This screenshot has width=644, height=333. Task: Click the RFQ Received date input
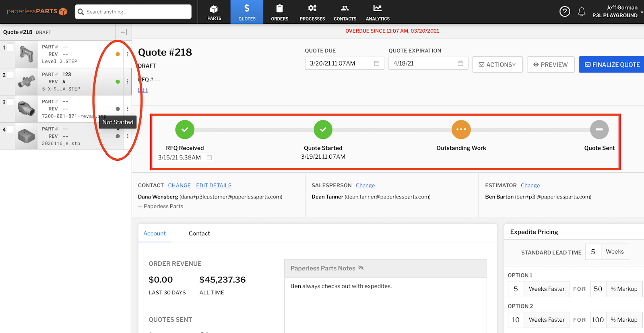click(185, 157)
